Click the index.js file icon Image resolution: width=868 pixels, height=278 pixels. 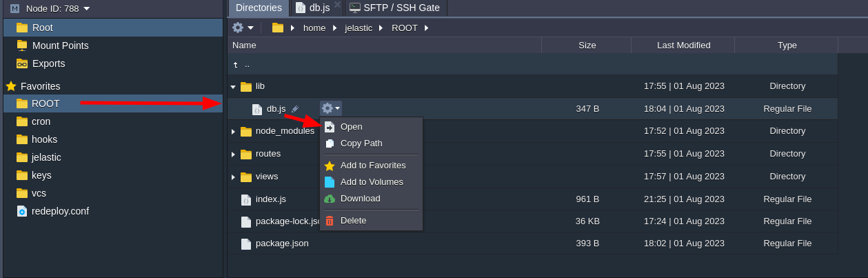(246, 199)
